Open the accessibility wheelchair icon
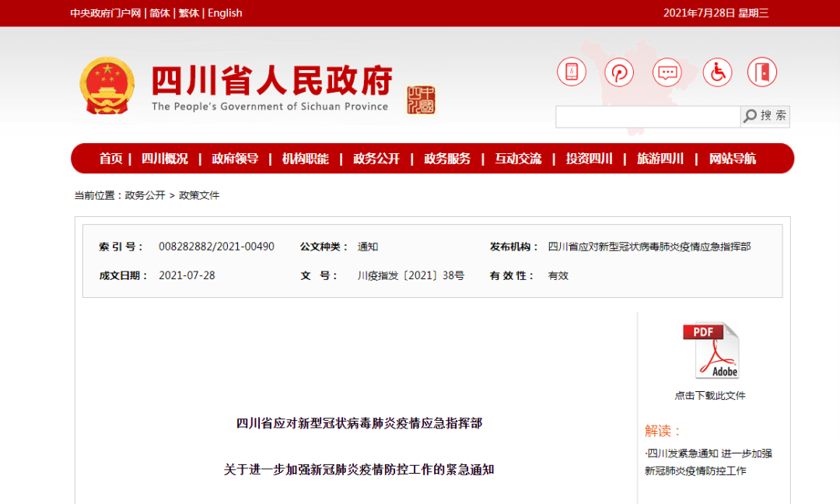The width and height of the screenshot is (840, 504). (716, 72)
